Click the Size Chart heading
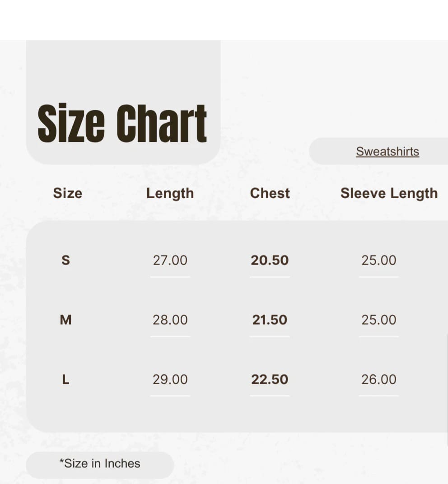The width and height of the screenshot is (448, 484). [x=122, y=123]
